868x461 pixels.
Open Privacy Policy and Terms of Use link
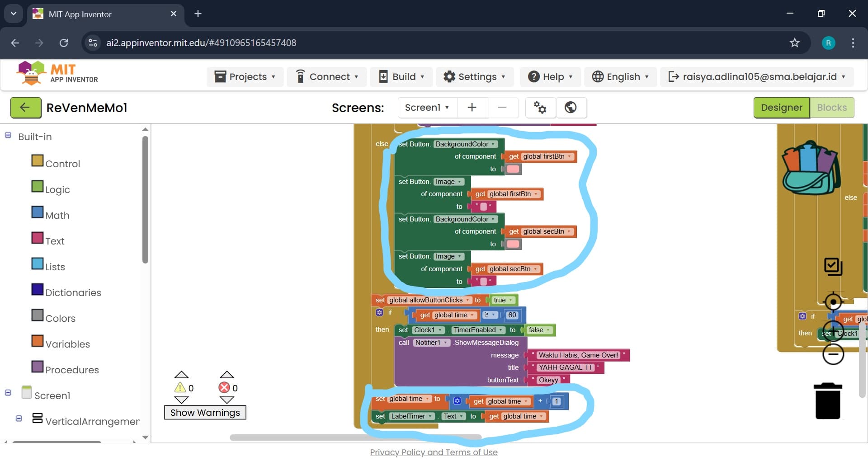tap(434, 452)
